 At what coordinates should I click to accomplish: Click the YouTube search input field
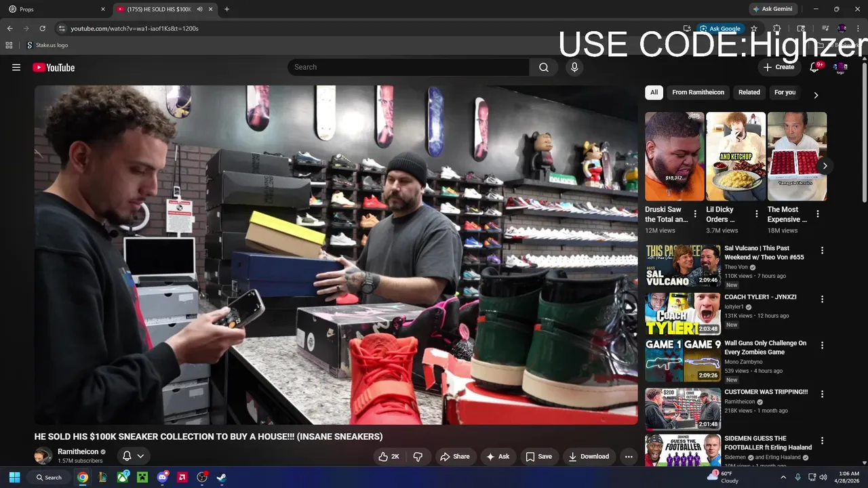409,67
